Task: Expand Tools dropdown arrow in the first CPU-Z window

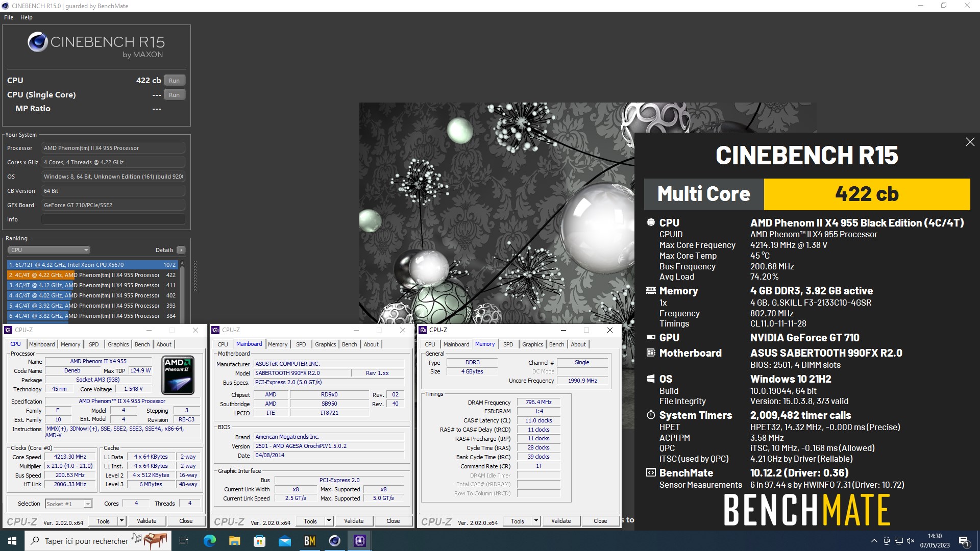Action: point(121,521)
